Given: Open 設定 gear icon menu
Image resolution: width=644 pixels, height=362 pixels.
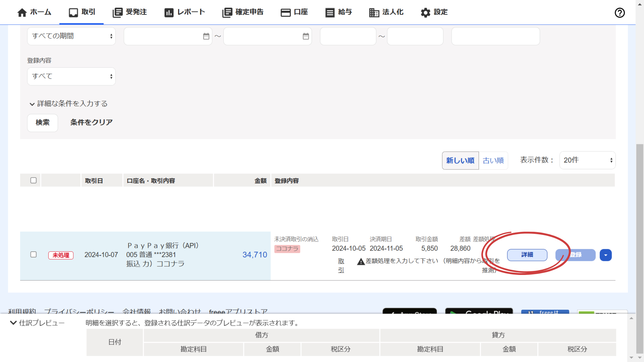Looking at the screenshot, I should [425, 12].
